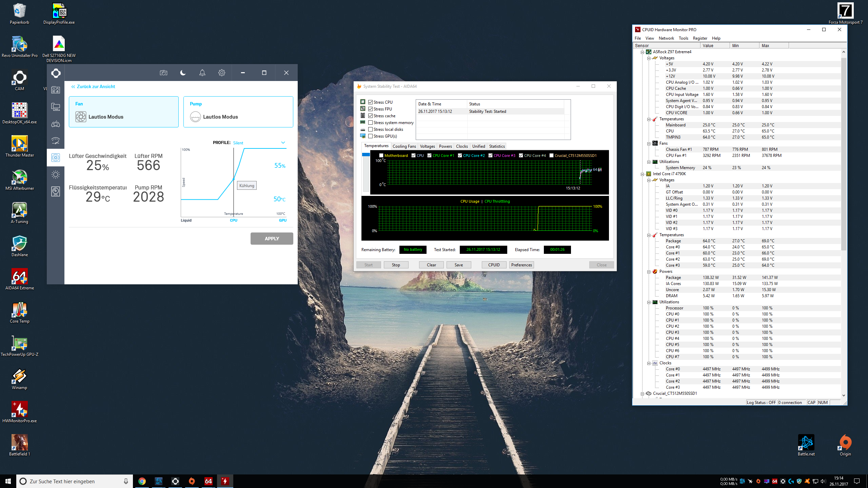
Task: Open the gaming controller sidebar section
Action: click(x=56, y=124)
